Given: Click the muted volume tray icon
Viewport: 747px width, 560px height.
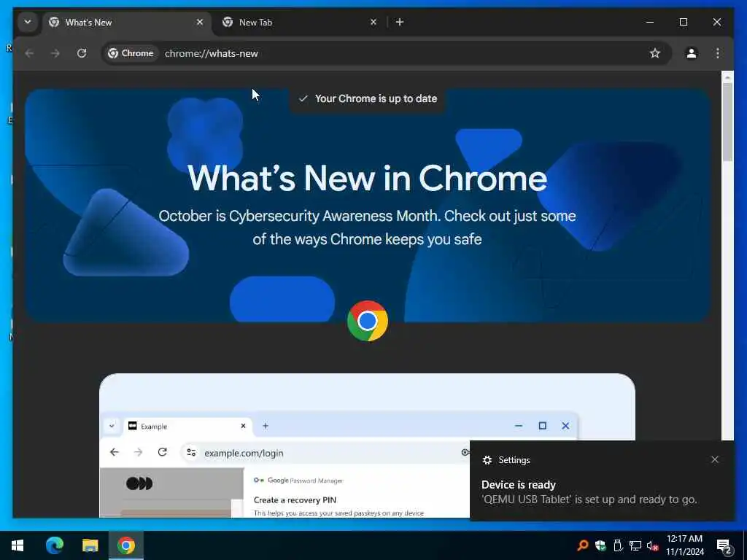Looking at the screenshot, I should pos(652,545).
